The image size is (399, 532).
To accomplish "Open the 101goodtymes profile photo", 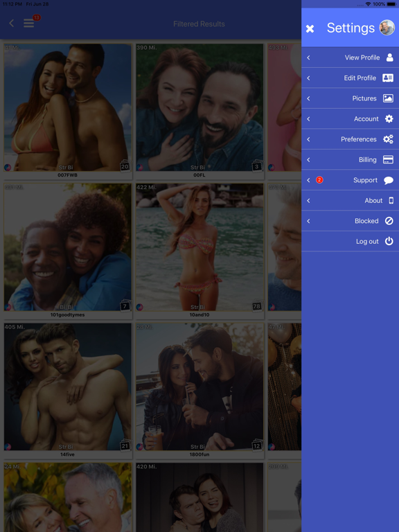I will pos(67,247).
